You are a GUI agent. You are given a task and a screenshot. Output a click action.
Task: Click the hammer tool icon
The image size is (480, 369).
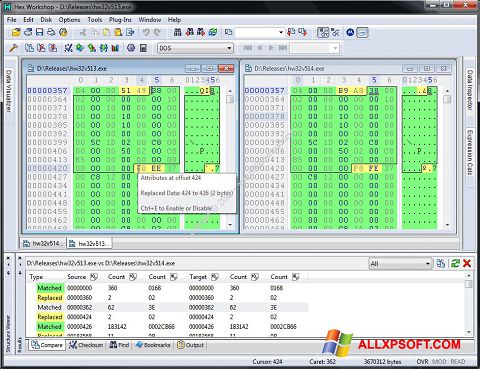click(13, 48)
